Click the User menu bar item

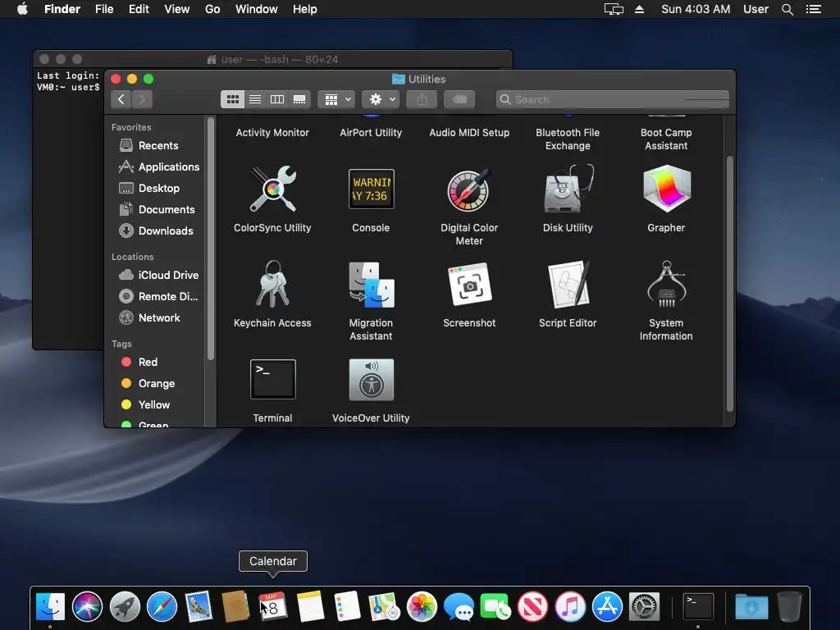756,9
